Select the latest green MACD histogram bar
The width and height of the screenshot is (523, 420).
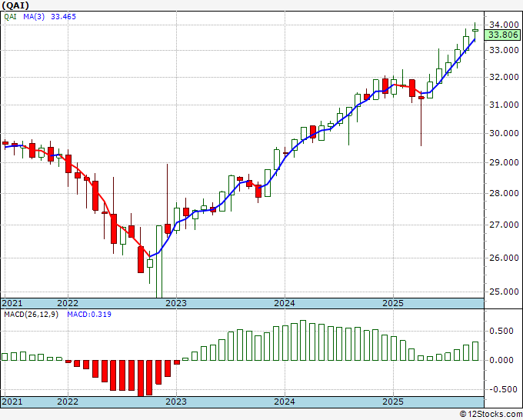point(475,352)
